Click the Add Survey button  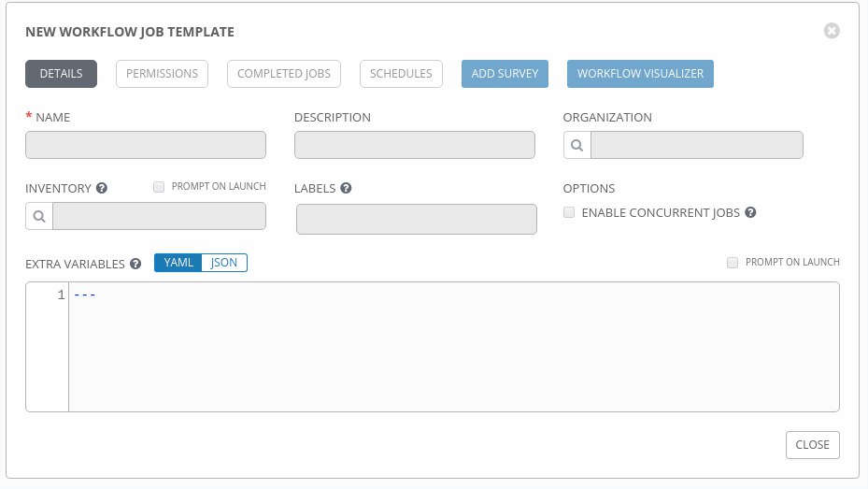pos(505,74)
